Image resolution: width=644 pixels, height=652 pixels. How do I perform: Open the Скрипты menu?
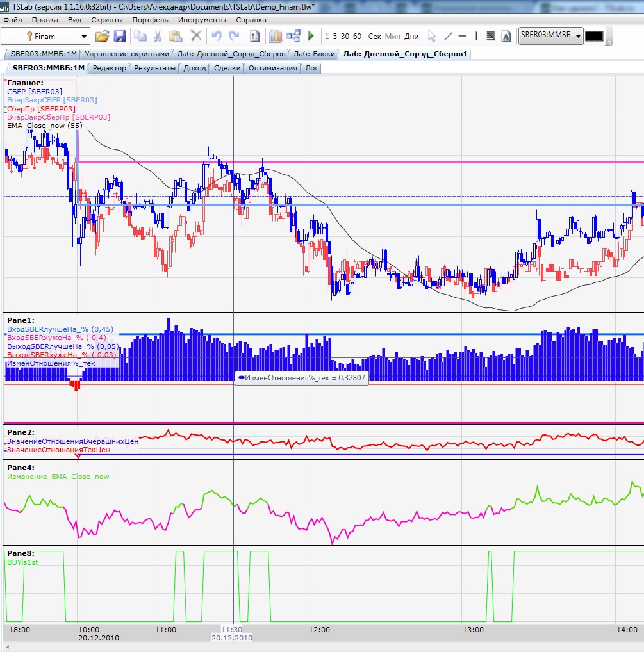[x=106, y=20]
